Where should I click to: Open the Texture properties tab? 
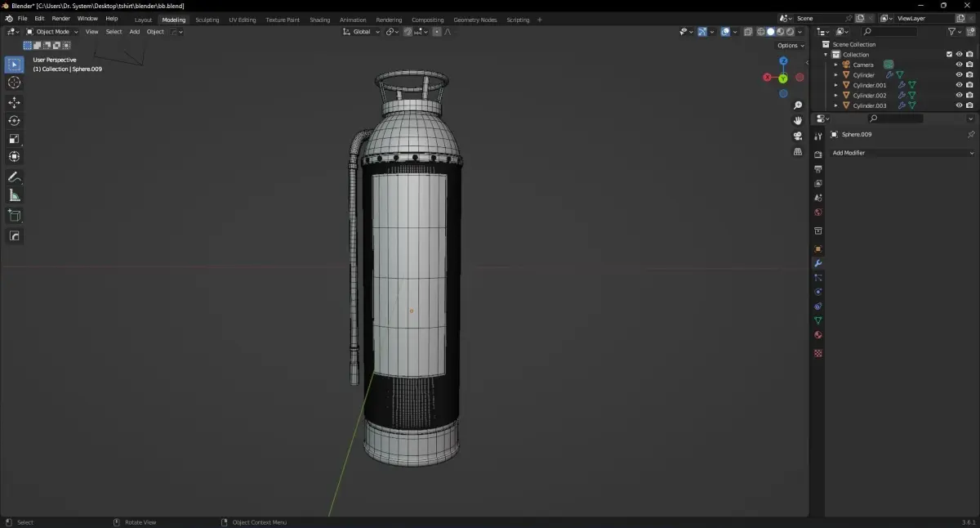817,353
